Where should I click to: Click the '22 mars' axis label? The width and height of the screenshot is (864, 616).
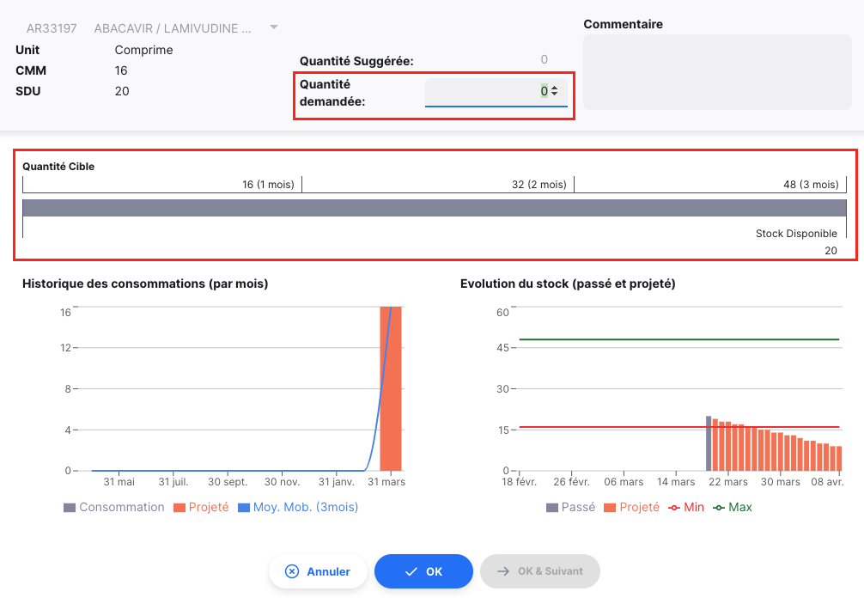728,482
